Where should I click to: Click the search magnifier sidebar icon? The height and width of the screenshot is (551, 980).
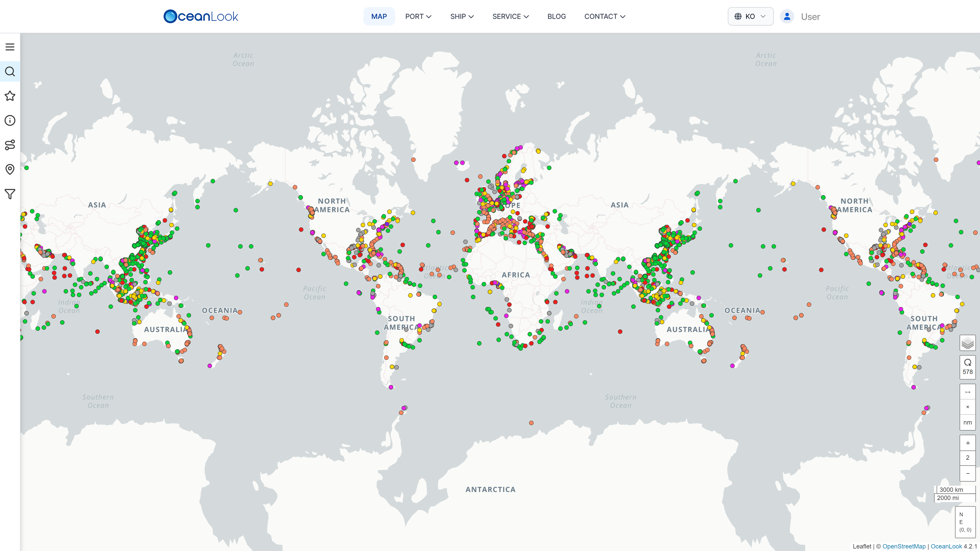point(10,71)
